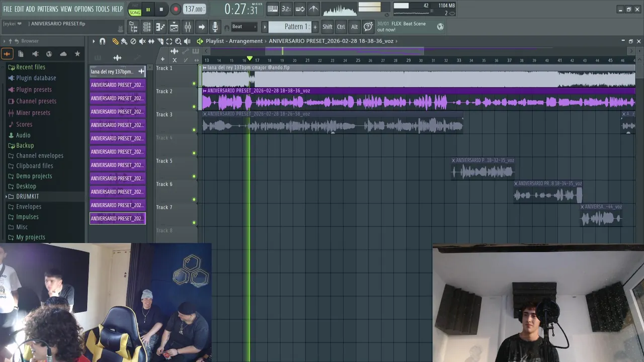The height and width of the screenshot is (362, 644).
Task: Open the Channel rack icon
Action: click(147, 27)
